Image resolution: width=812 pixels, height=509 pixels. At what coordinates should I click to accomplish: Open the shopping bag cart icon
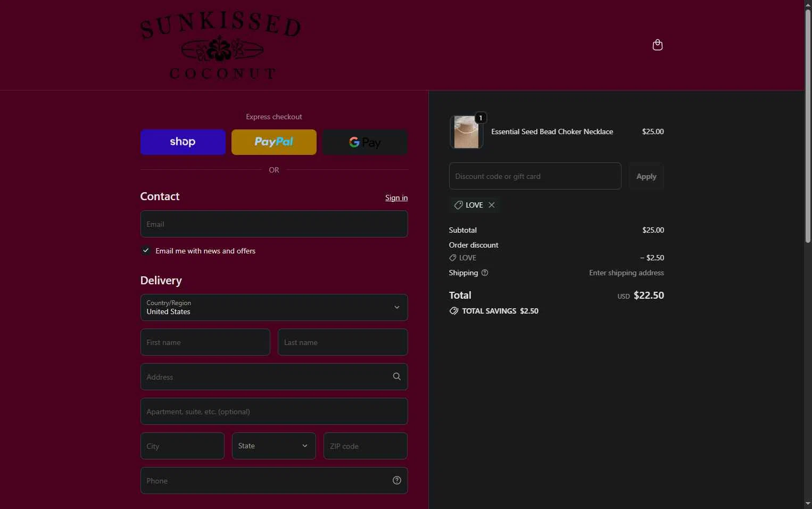pyautogui.click(x=657, y=45)
